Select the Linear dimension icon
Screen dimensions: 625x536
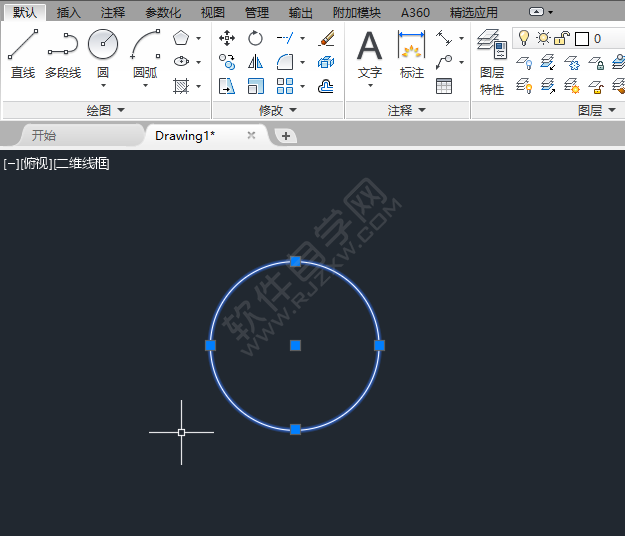(x=444, y=38)
